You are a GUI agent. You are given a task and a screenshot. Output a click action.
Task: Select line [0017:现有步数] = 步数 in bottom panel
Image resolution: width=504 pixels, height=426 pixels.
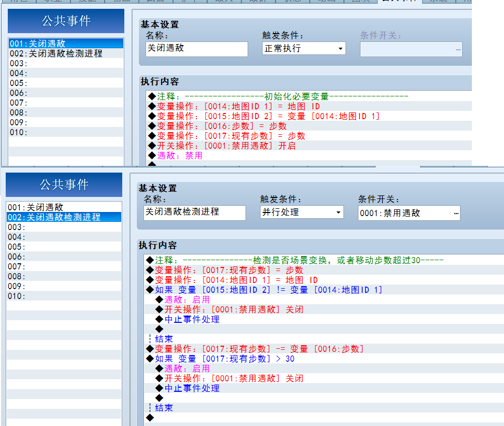[324, 270]
